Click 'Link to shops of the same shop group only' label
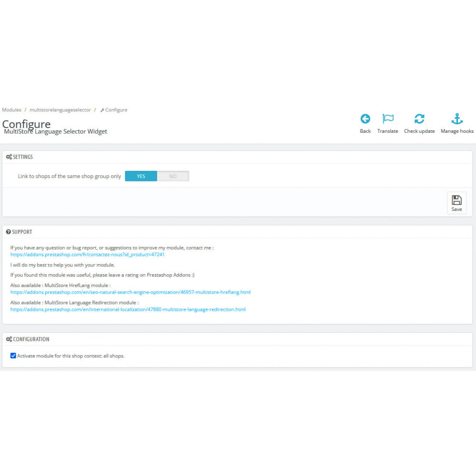 click(69, 176)
